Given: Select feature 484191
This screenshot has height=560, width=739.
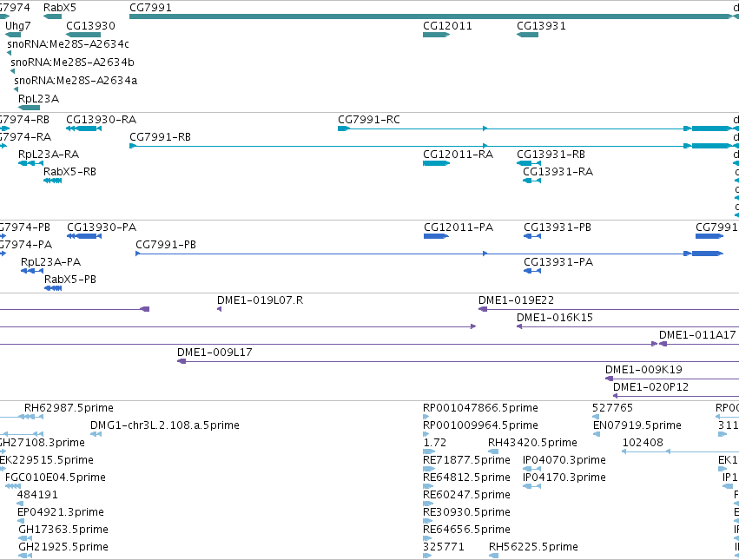Looking at the screenshot, I should pos(20,504).
